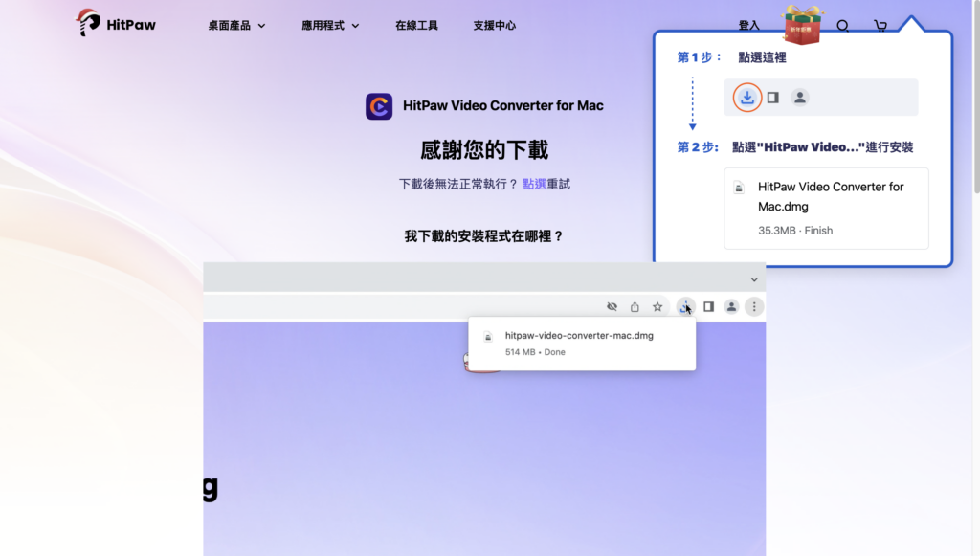Click the side panel icon in step 1
The width and height of the screenshot is (980, 556).
(x=773, y=98)
